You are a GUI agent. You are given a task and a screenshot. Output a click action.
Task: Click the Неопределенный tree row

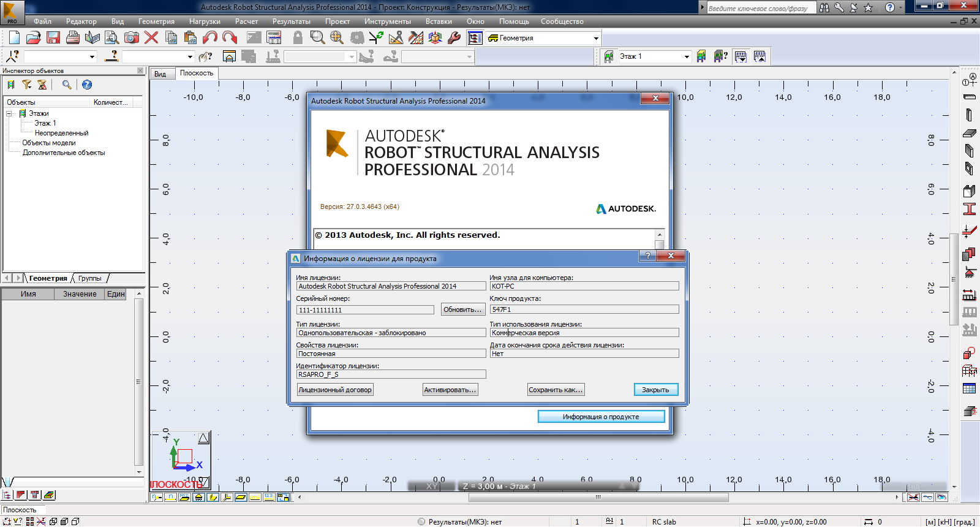tap(61, 133)
